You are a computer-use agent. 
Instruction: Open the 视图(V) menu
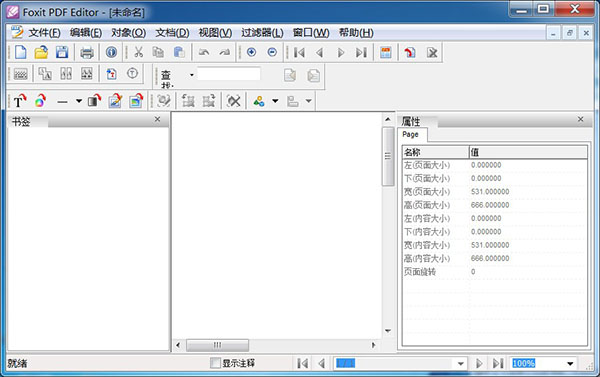click(215, 33)
